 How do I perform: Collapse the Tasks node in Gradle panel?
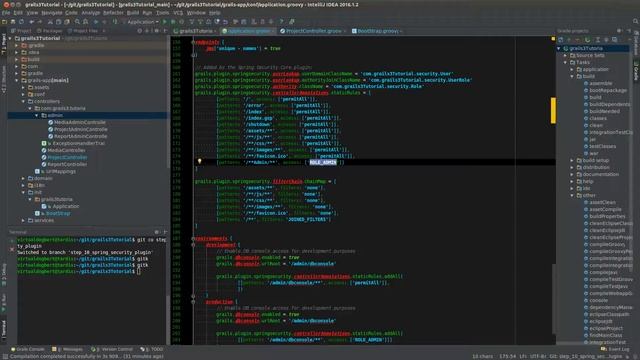(566, 62)
